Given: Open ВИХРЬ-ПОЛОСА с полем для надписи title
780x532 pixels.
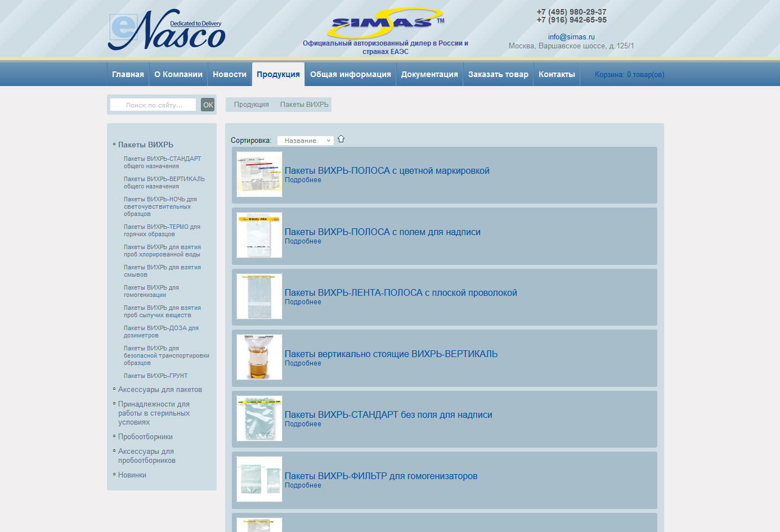Looking at the screenshot, I should tap(383, 232).
